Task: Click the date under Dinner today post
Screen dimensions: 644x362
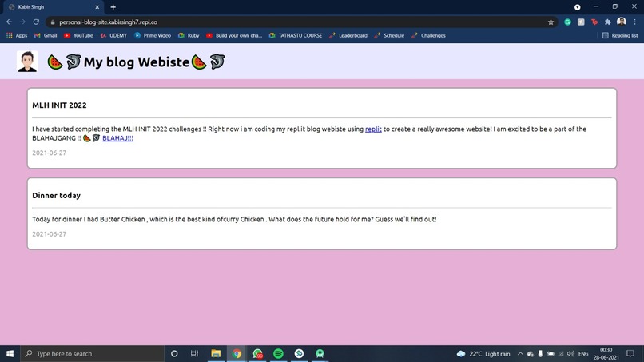Action: (x=49, y=234)
